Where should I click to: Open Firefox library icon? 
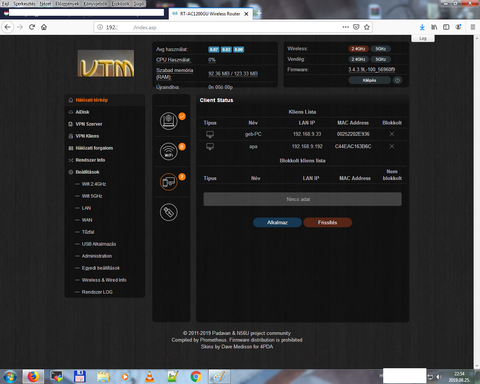434,27
